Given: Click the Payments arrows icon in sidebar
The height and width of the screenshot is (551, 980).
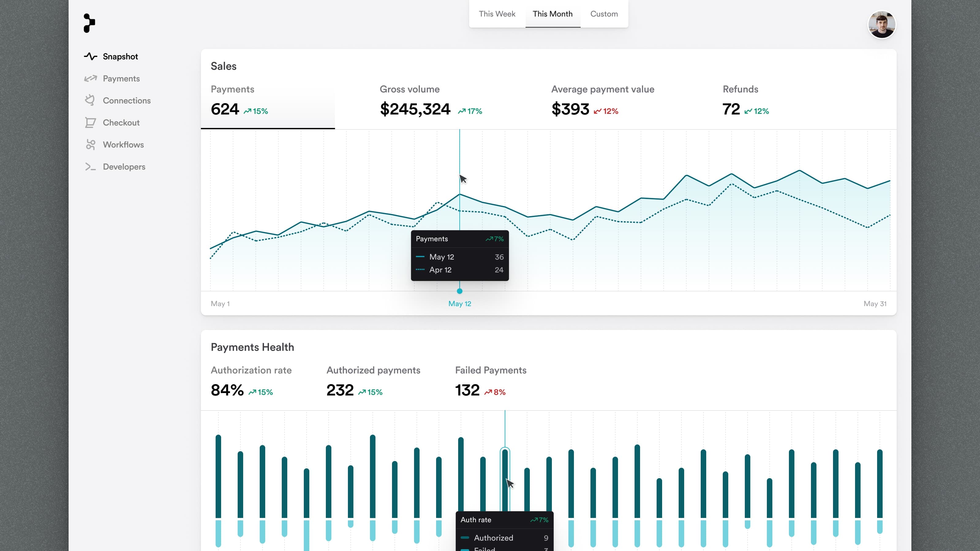Looking at the screenshot, I should pyautogui.click(x=91, y=79).
